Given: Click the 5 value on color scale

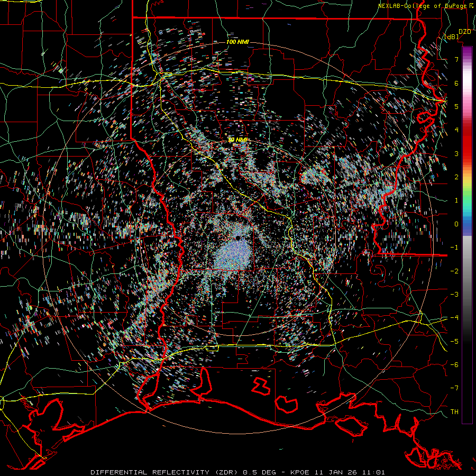Looking at the screenshot, I should (456, 106).
